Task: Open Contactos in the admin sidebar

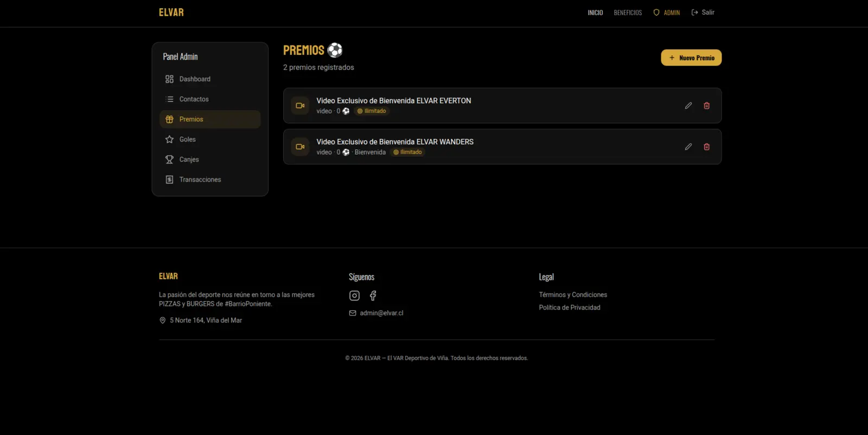Action: pos(210,99)
